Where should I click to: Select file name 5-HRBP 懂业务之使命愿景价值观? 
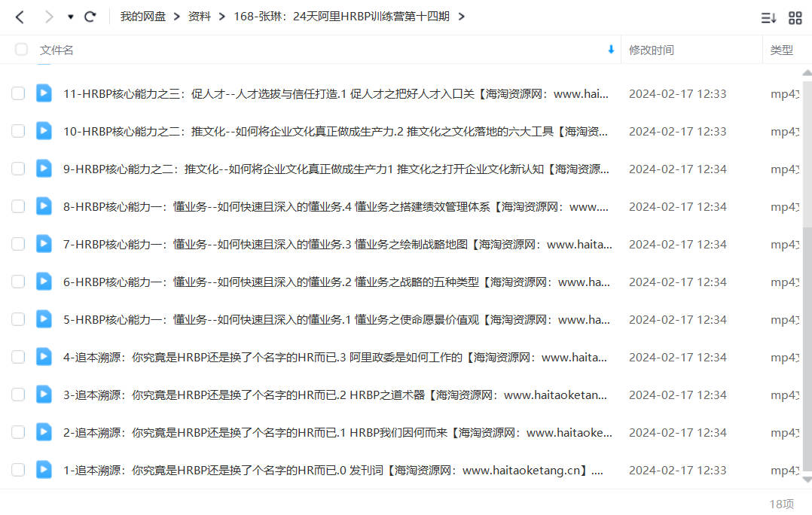(337, 320)
